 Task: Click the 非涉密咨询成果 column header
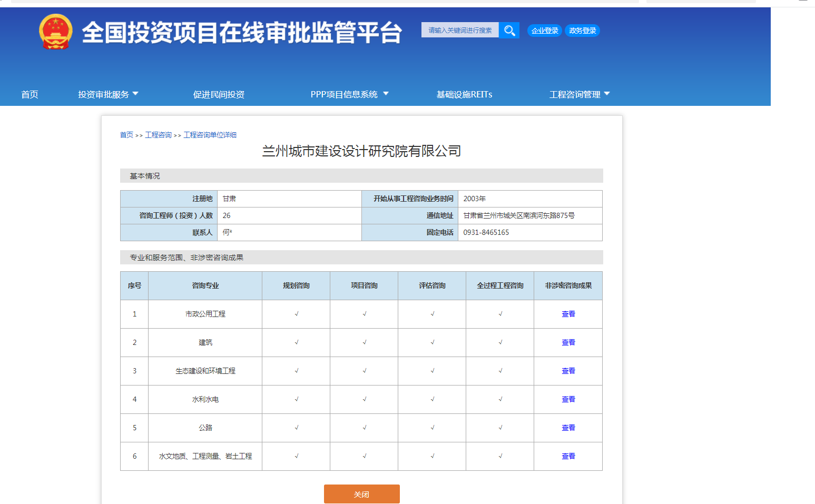(x=568, y=285)
